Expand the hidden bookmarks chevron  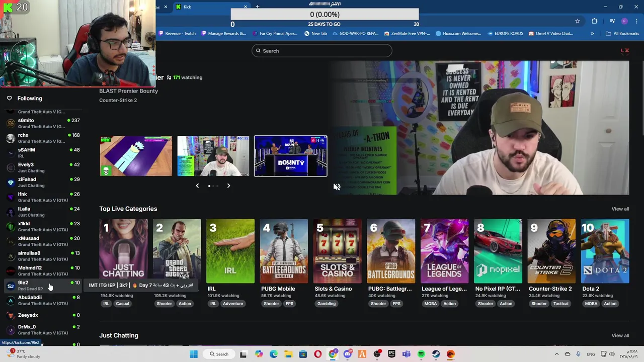592,34
